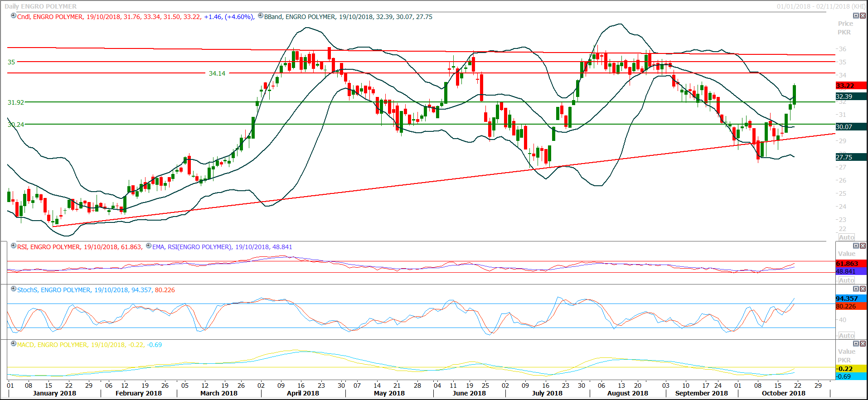Screen dimensions: 868x400
Task: Click July 2018 on the date axis
Action: tap(547, 393)
